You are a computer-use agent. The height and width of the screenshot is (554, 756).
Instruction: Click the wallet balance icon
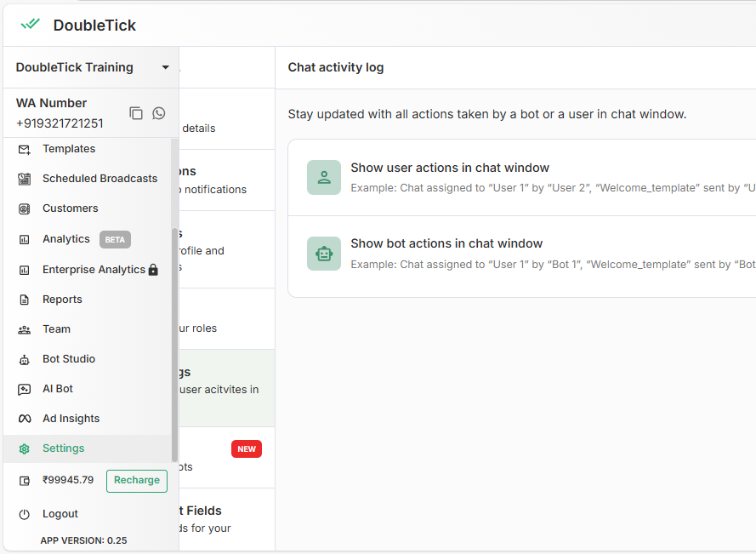point(25,481)
